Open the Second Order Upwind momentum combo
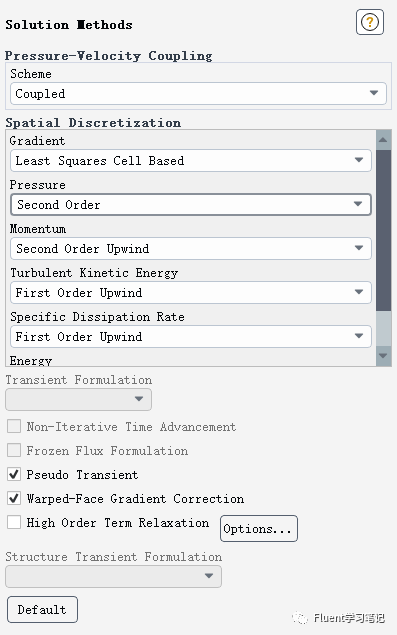 (191, 248)
